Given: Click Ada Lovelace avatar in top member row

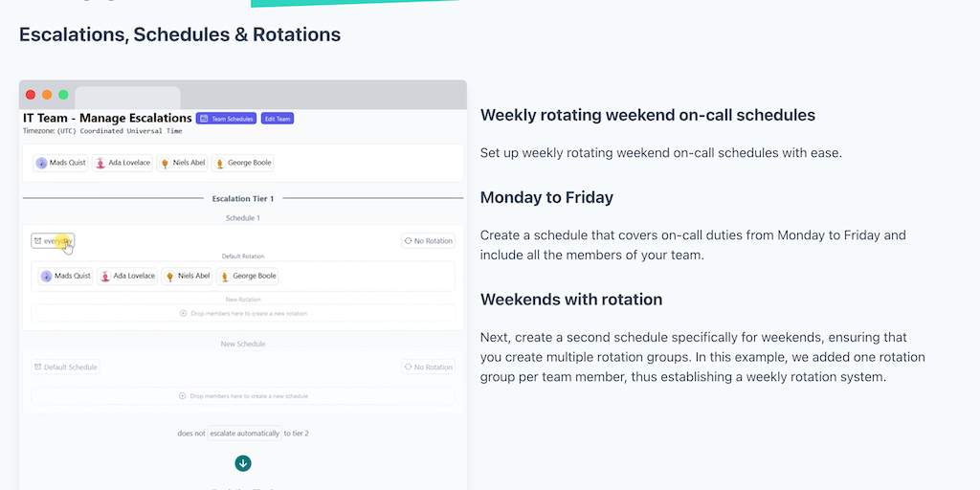Looking at the screenshot, I should click(100, 163).
